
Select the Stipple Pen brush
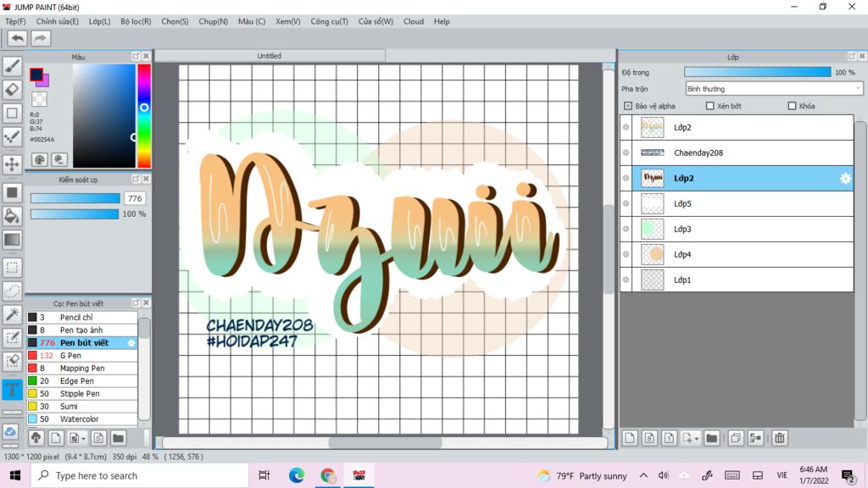[x=82, y=394]
